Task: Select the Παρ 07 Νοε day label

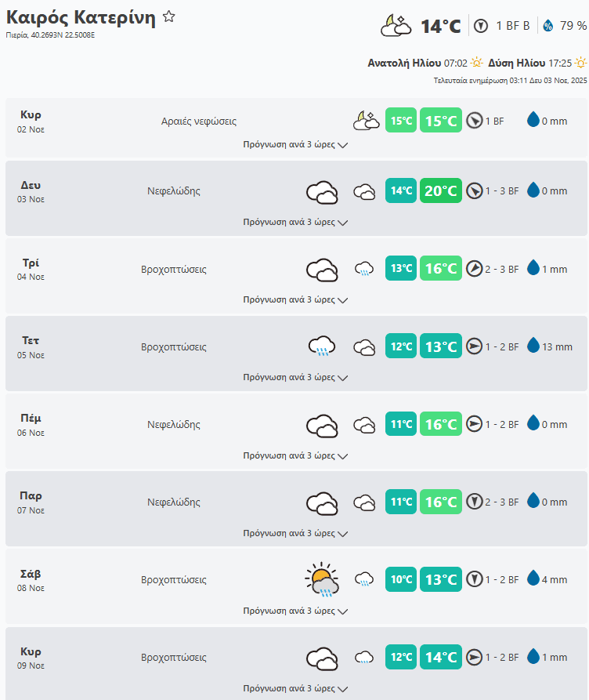Action: tap(31, 502)
